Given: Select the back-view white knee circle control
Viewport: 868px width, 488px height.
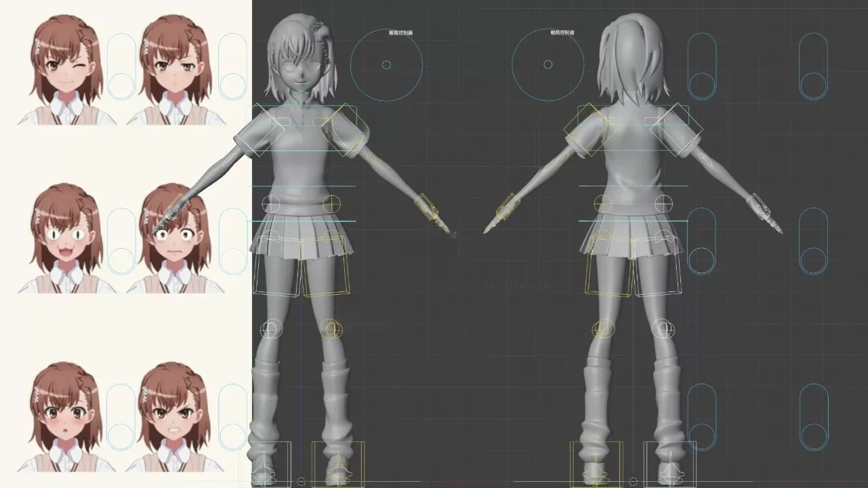Looking at the screenshot, I should pyautogui.click(x=665, y=329).
